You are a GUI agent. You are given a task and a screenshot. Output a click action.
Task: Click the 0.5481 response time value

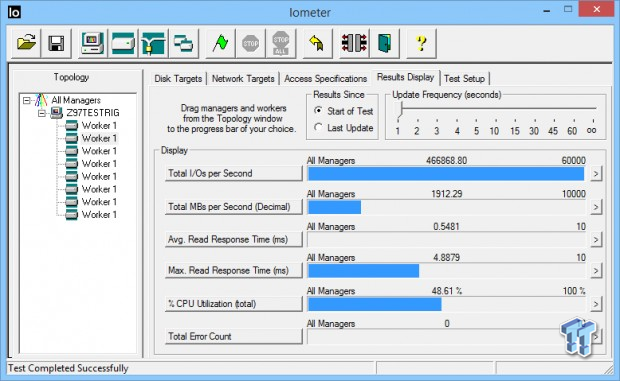point(446,226)
